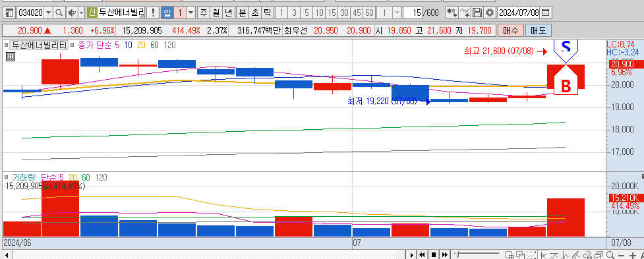Open the calendar date picker icon
The image size is (644, 259).
545,13
